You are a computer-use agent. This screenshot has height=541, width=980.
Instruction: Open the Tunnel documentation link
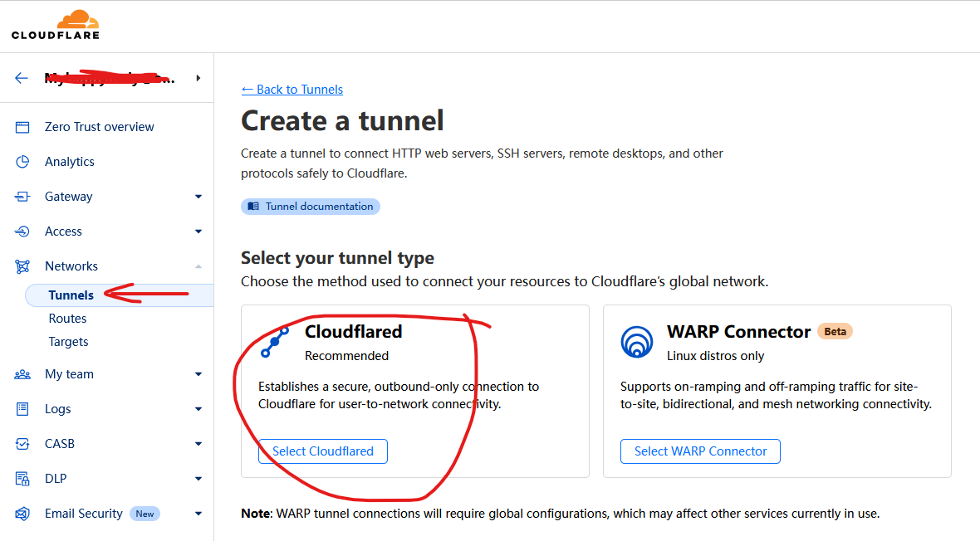[x=311, y=206]
